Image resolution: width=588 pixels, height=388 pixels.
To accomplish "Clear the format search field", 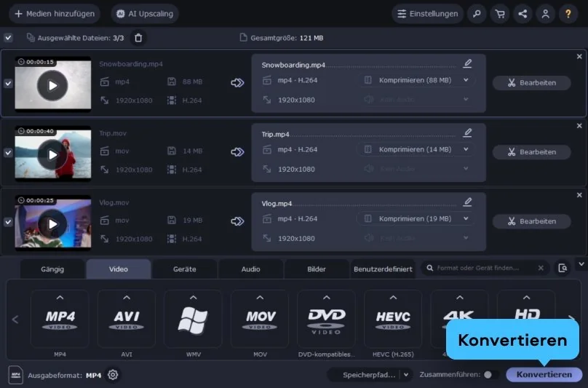I will pyautogui.click(x=541, y=268).
